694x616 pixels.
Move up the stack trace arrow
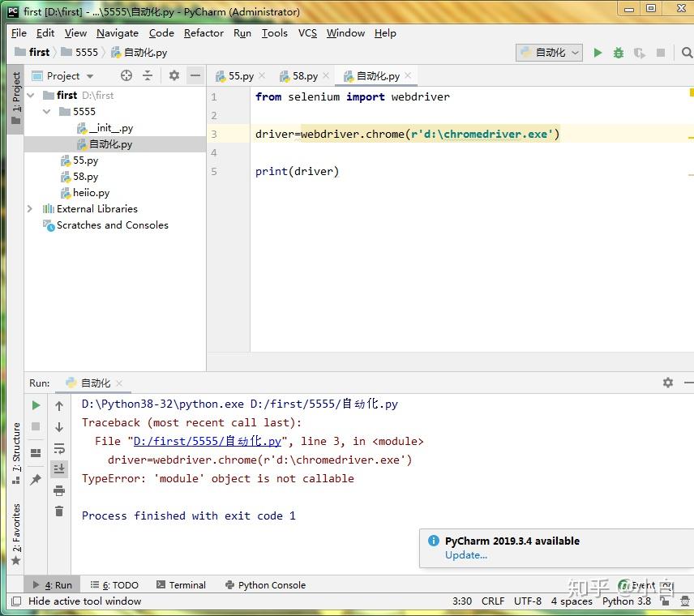pyautogui.click(x=59, y=406)
